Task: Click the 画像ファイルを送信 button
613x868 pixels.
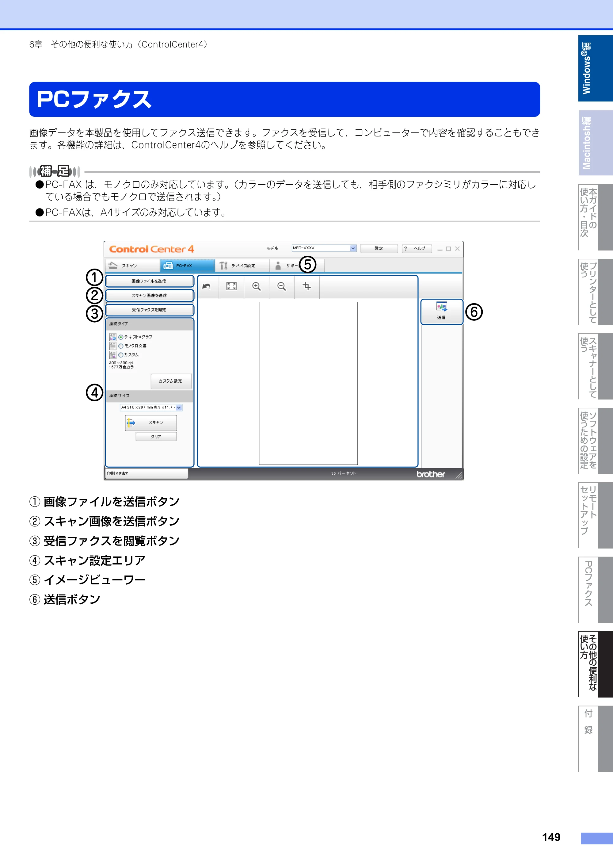Action: [149, 281]
